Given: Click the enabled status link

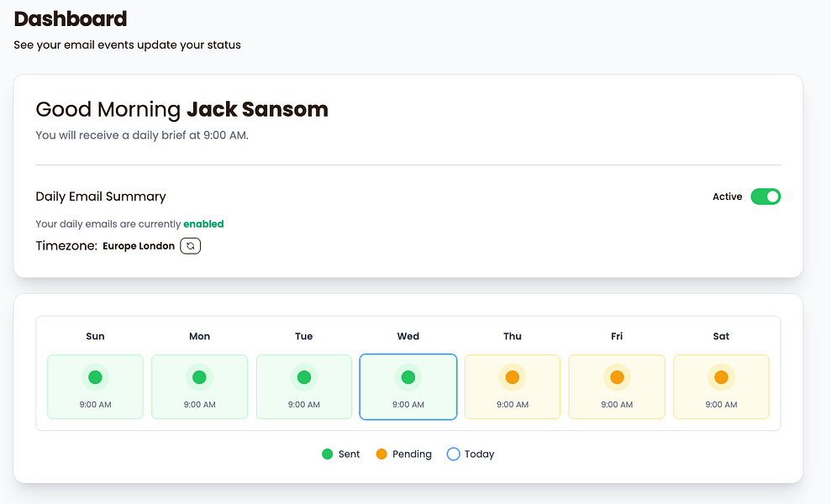Looking at the screenshot, I should (204, 223).
